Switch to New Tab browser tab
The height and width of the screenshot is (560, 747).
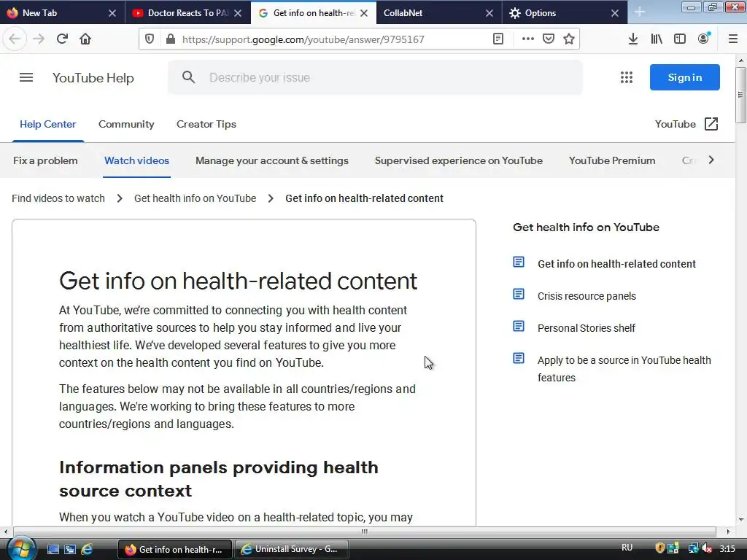tap(63, 13)
